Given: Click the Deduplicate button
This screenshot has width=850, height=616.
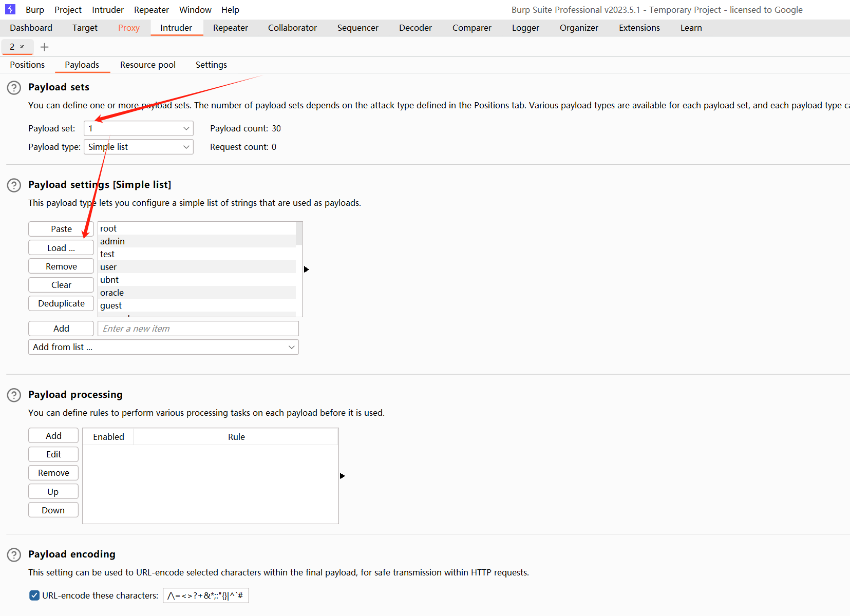Looking at the screenshot, I should [x=61, y=303].
